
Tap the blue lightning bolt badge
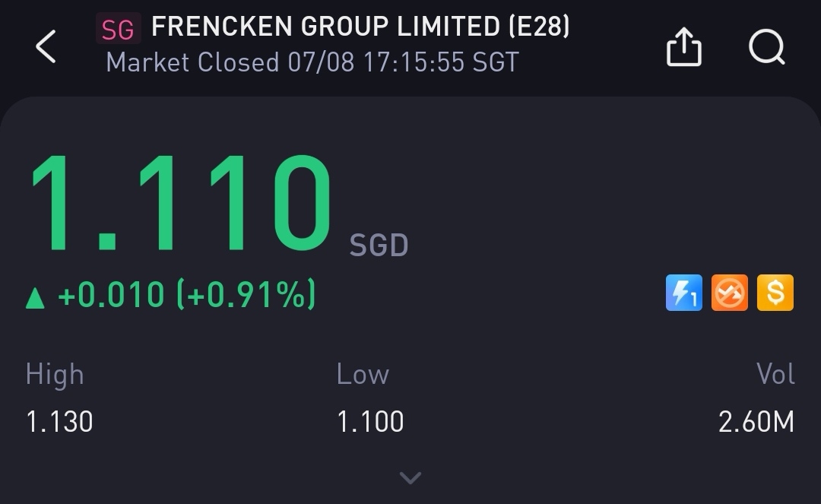click(x=684, y=293)
